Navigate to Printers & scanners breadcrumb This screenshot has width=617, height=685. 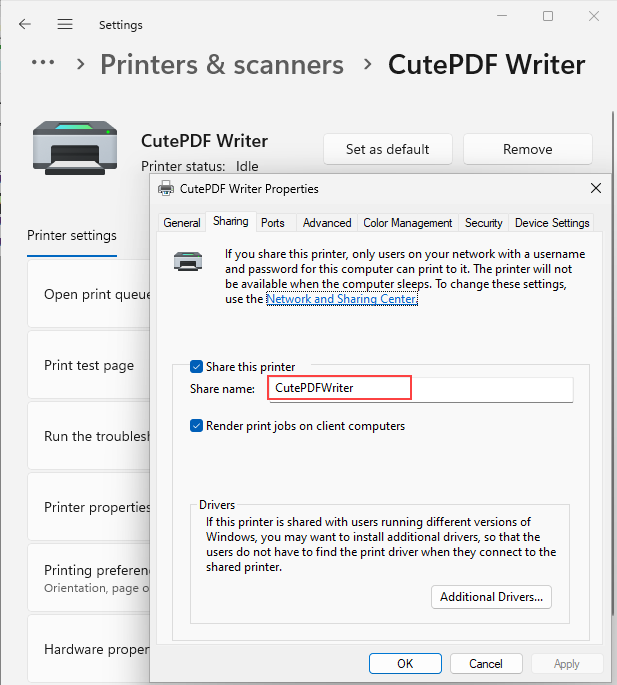[222, 65]
